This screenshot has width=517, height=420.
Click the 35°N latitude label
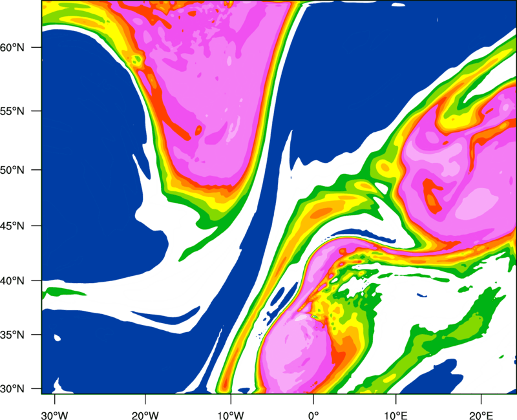point(12,335)
